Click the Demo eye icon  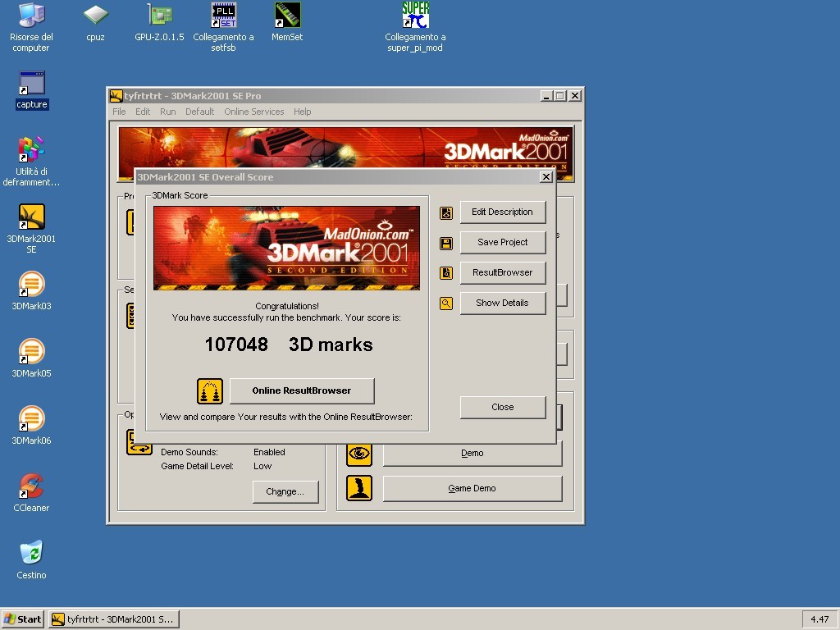[x=359, y=454]
